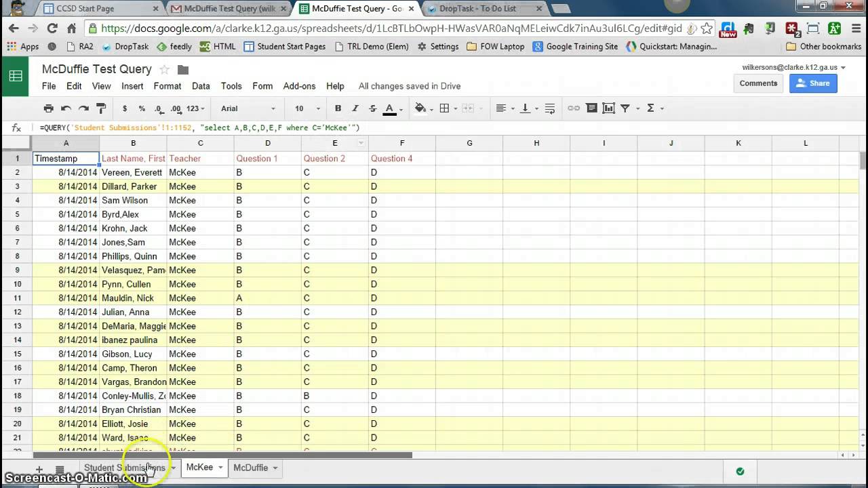This screenshot has width=868, height=488.
Task: Add a new sheet with plus button
Action: pos(39,469)
